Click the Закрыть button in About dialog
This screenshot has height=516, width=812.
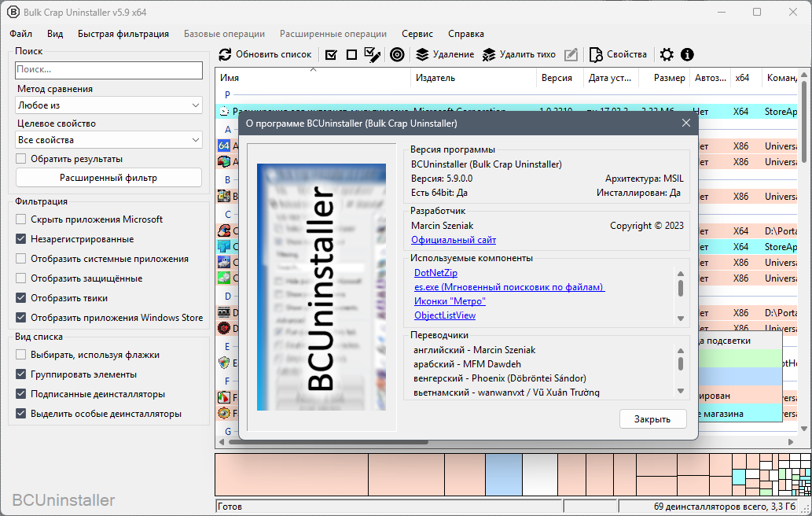[x=652, y=419]
